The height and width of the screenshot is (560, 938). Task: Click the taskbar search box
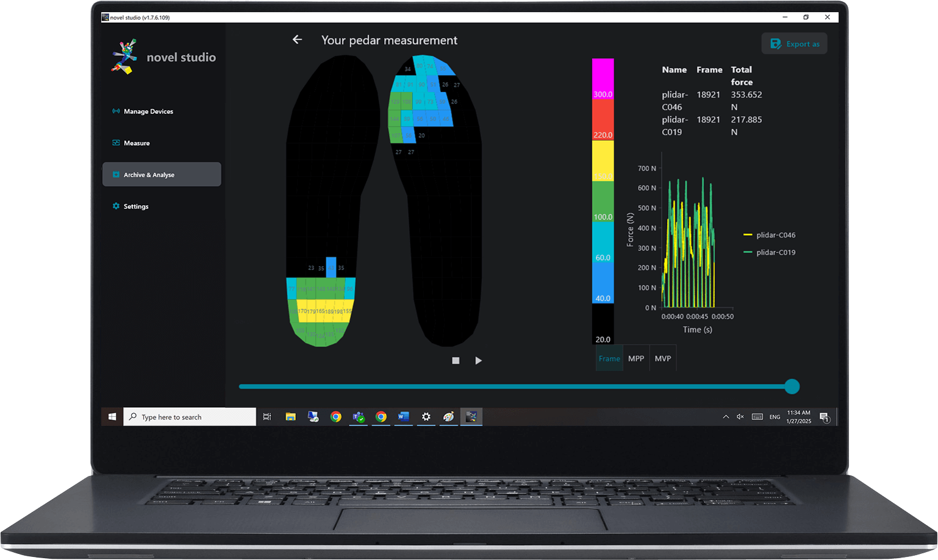tap(190, 417)
